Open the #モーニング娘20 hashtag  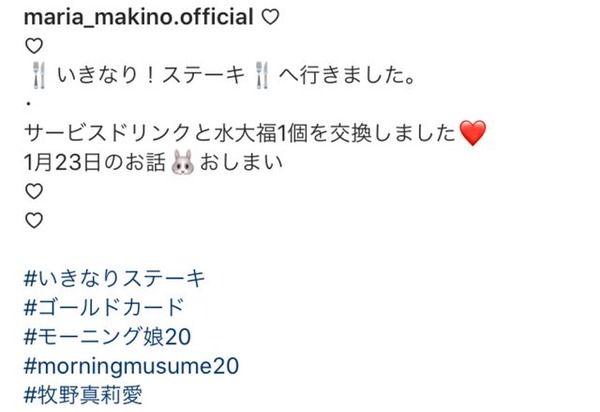point(107,337)
